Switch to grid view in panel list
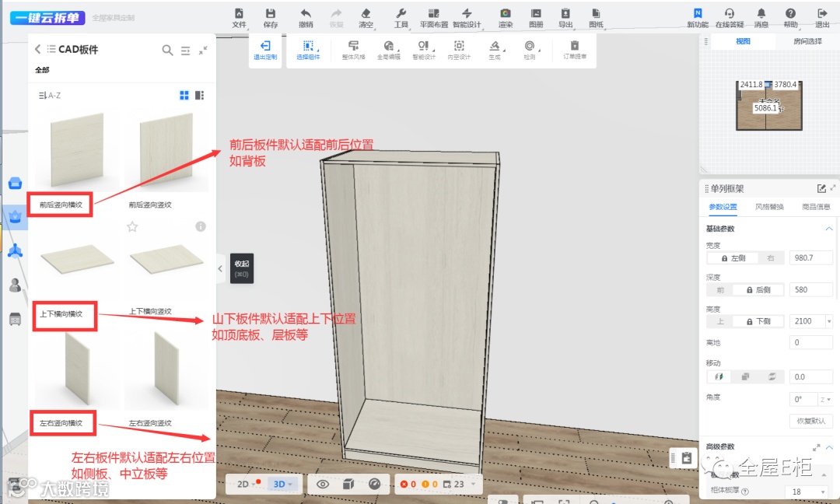840x504 pixels. click(184, 95)
